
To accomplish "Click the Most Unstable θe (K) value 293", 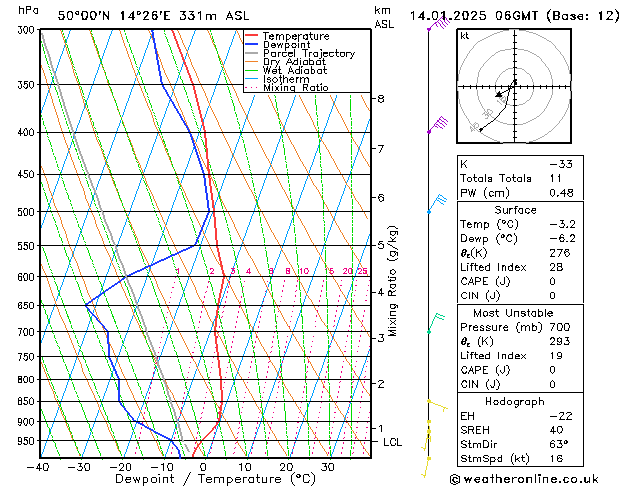I will click(560, 341).
